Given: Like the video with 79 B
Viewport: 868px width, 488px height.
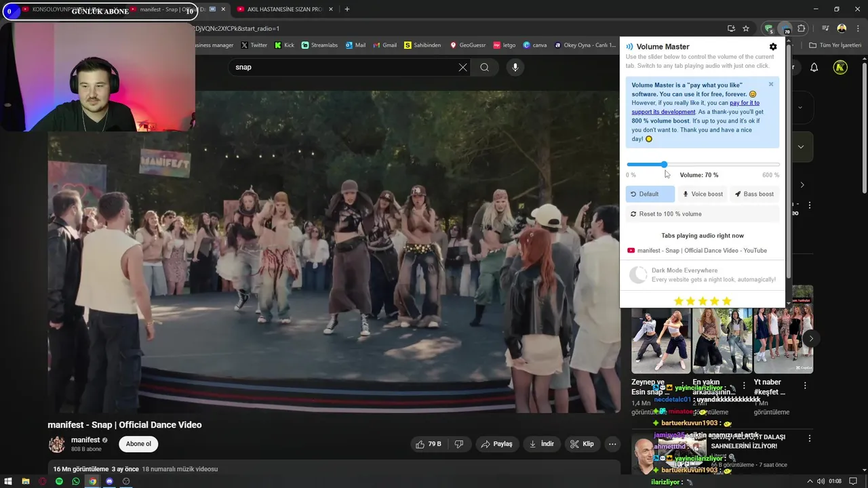Looking at the screenshot, I should 429,444.
